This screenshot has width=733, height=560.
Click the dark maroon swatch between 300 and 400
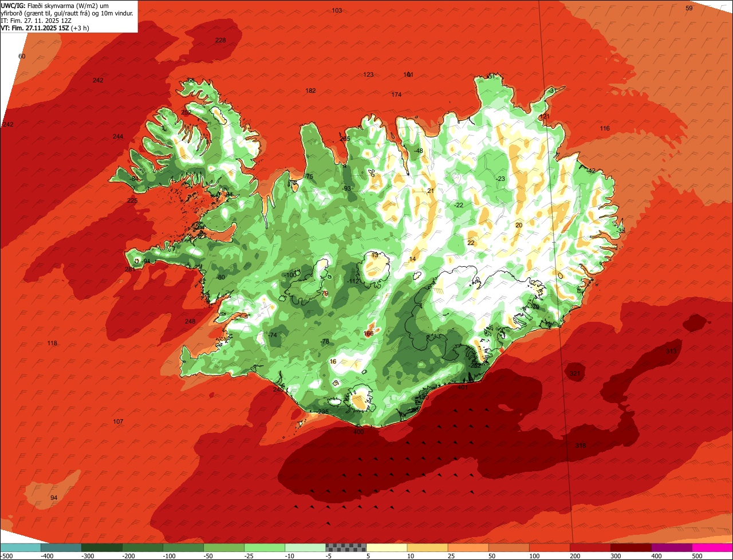coord(630,547)
